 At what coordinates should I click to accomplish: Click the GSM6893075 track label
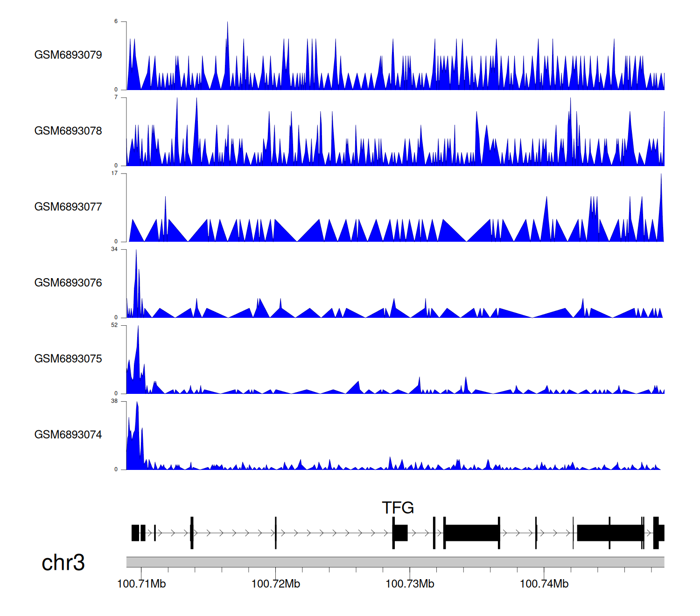point(68,359)
